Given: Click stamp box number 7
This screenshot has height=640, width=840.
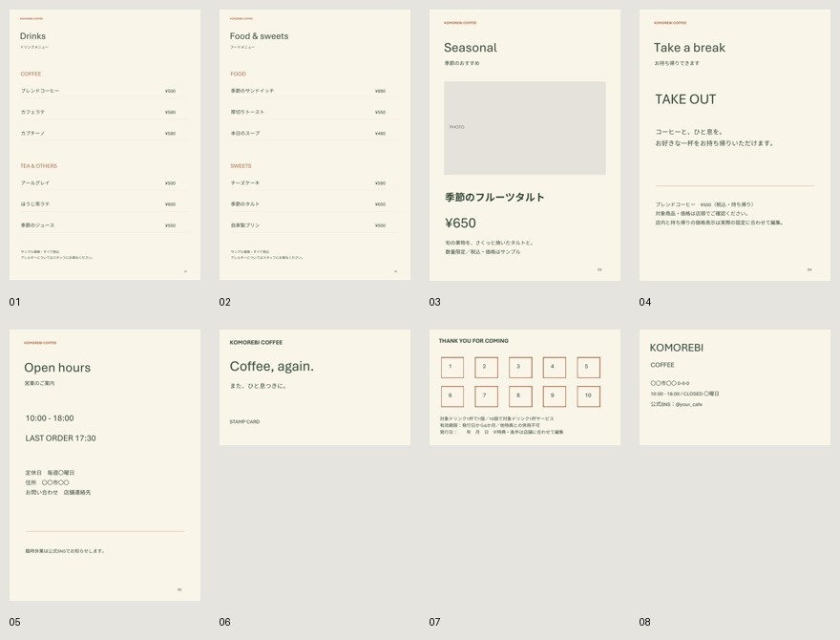Looking at the screenshot, I should (x=487, y=396).
